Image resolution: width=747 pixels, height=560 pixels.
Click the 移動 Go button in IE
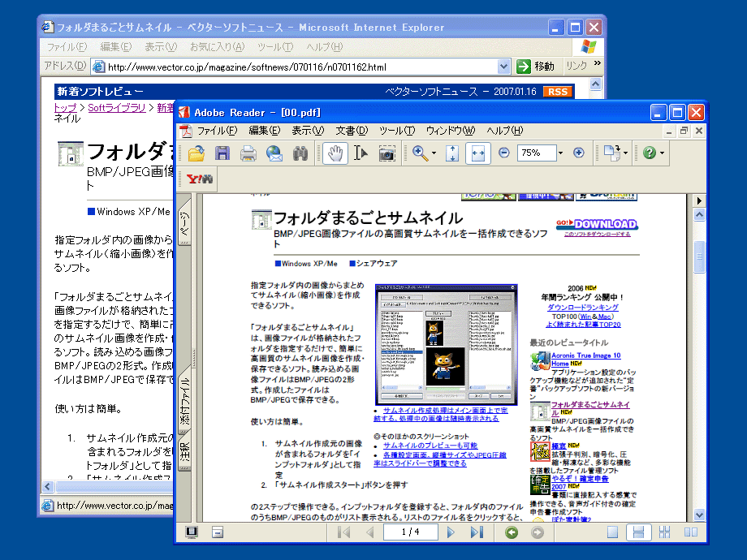coord(536,67)
